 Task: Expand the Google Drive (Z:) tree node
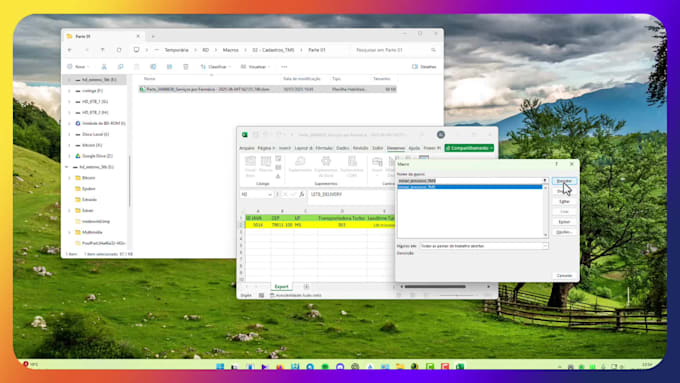click(69, 156)
